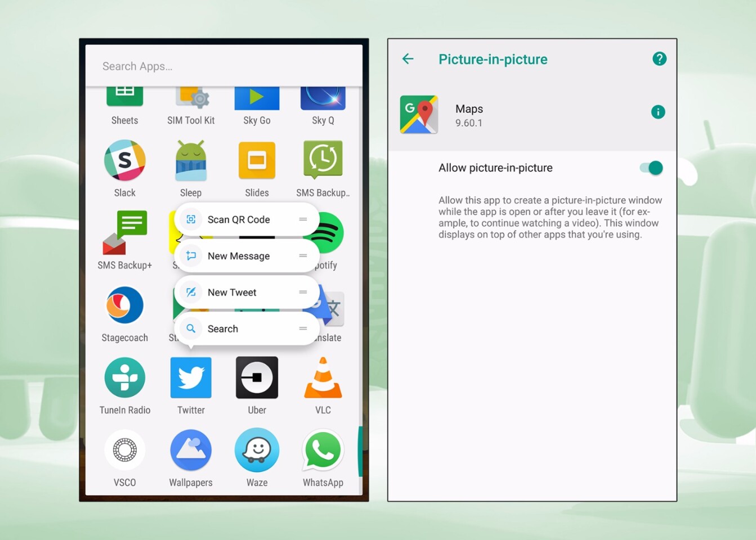
Task: Launch SMS Backup+ app icon
Action: [125, 232]
